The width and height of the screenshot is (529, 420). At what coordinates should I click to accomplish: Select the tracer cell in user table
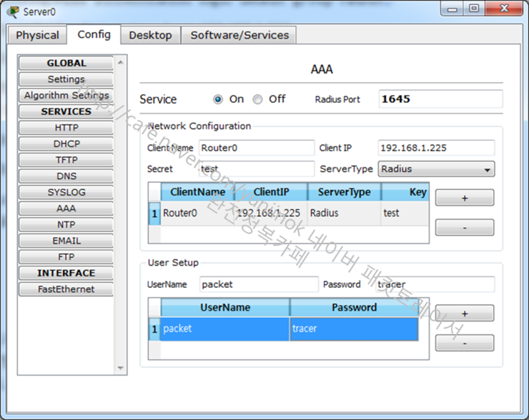[x=355, y=329]
